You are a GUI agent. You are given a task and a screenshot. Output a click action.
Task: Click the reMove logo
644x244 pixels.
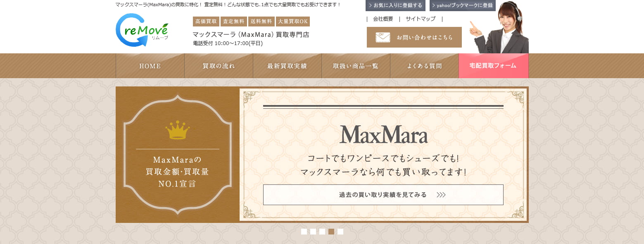142,30
